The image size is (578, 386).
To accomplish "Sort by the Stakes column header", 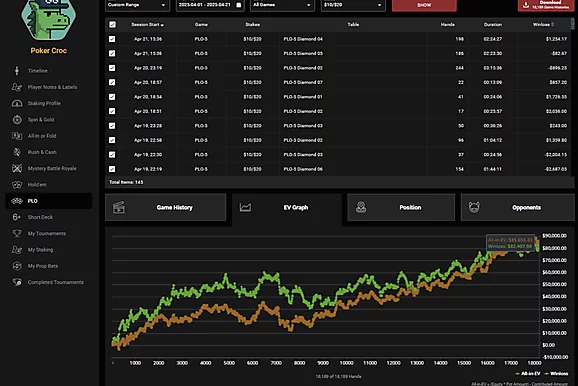I will [x=253, y=24].
